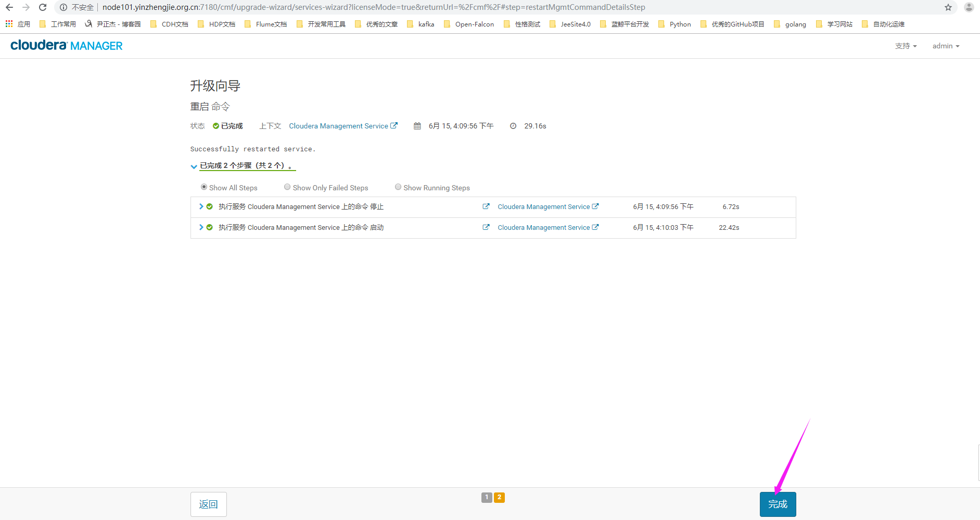
Task: Click the 已完成 status text
Action: coord(232,126)
